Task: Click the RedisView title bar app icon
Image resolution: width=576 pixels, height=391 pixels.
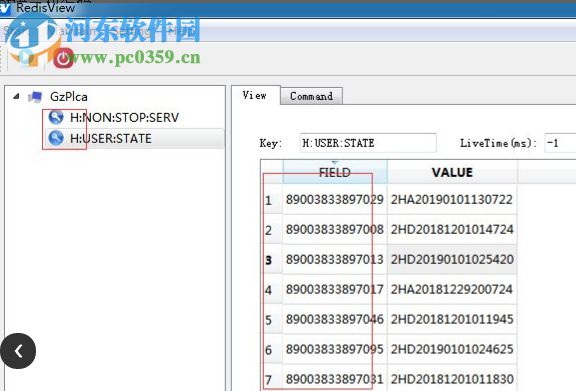Action: click(x=5, y=8)
